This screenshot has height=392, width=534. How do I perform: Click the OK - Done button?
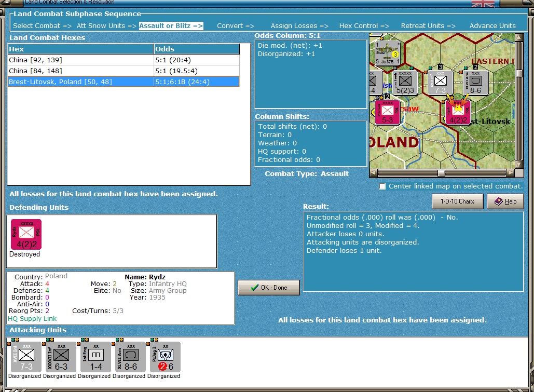click(x=269, y=287)
